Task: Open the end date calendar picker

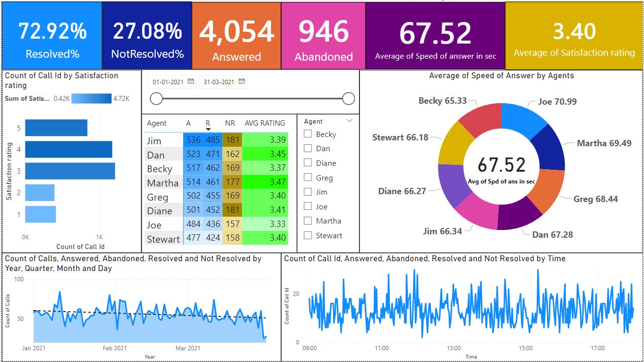Action: (x=241, y=81)
